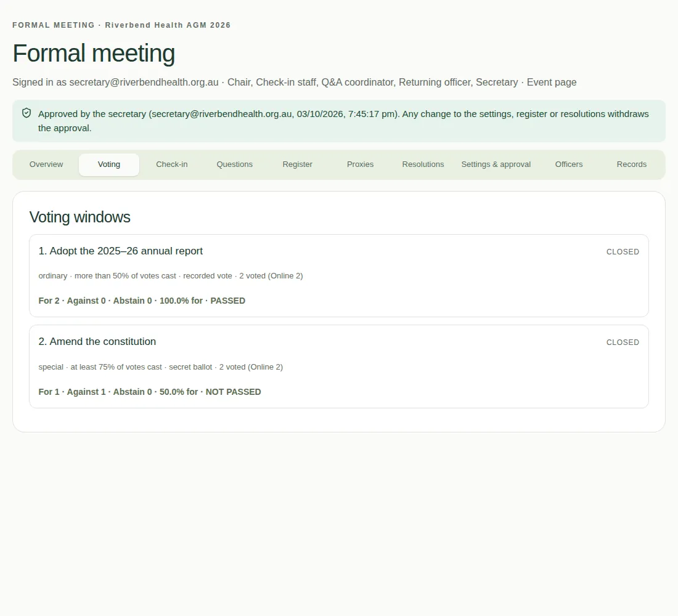The image size is (678, 616).
Task: Open Settings & approval tab
Action: point(496,164)
